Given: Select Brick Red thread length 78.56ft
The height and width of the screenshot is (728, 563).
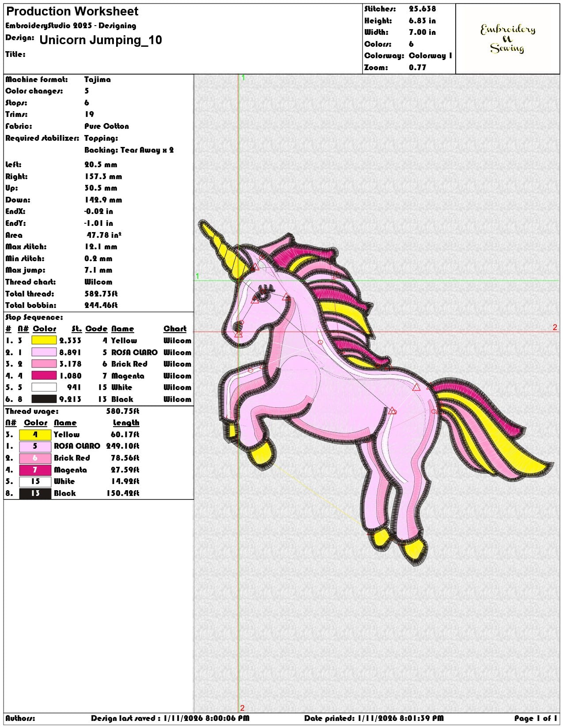Looking at the screenshot, I should 125,458.
